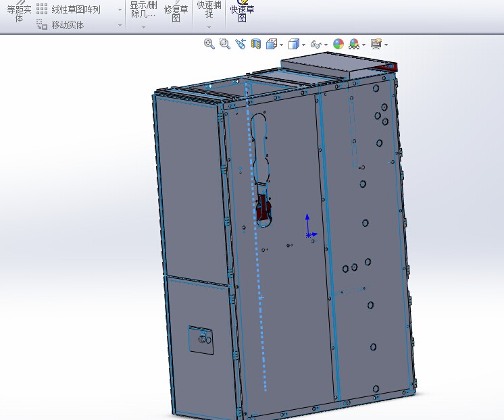Click the Apply Scene icon

pos(354,44)
